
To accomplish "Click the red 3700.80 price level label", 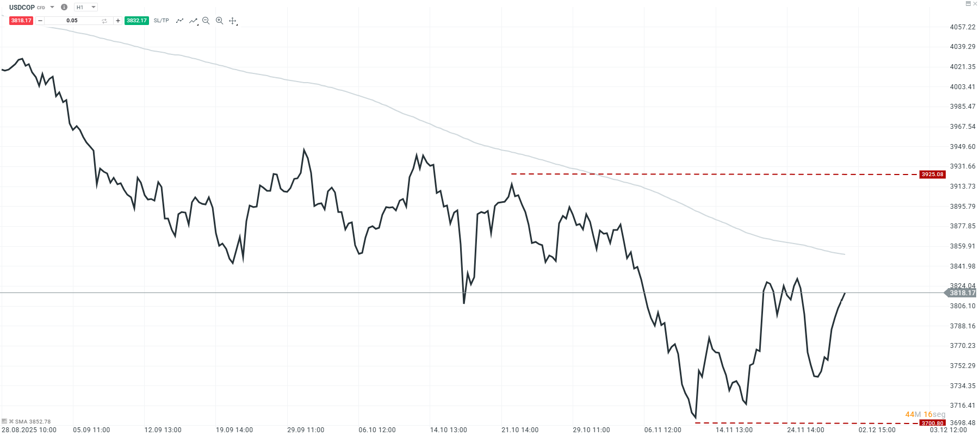I will point(932,423).
